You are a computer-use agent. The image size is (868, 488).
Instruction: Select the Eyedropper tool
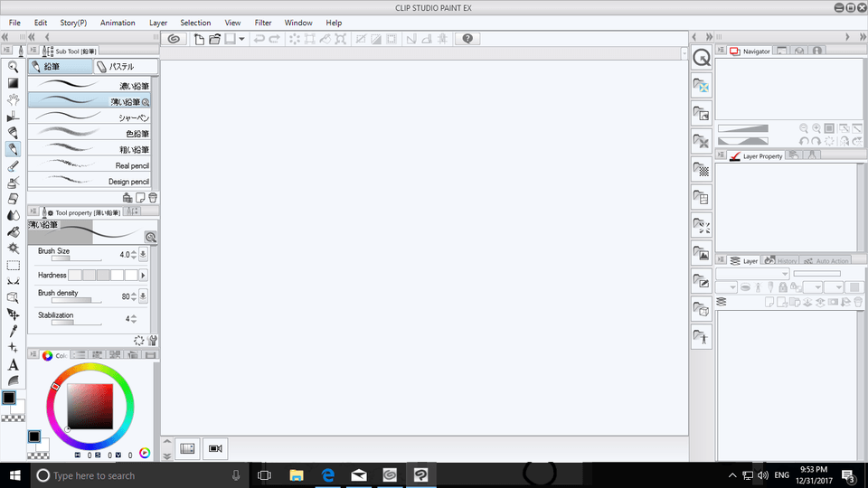click(14, 331)
